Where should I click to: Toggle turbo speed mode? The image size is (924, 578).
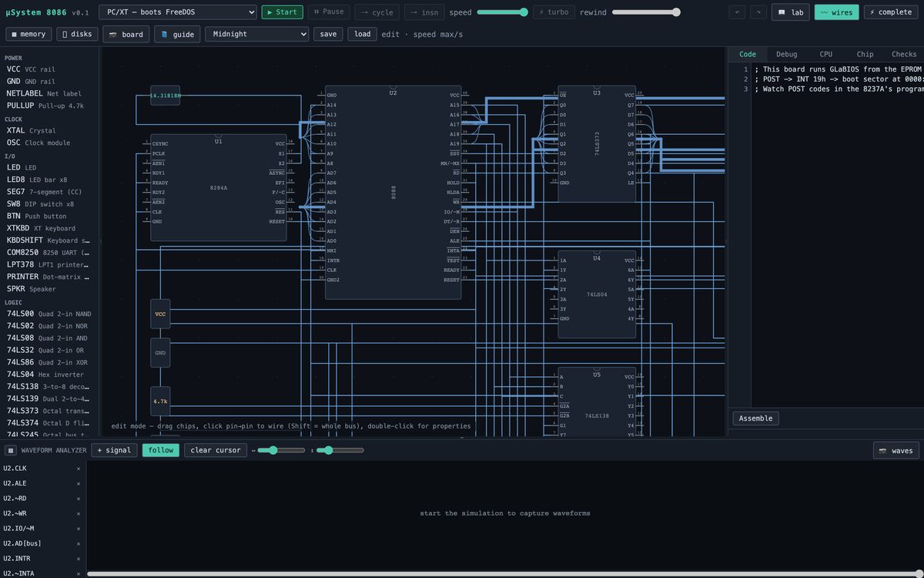coord(554,12)
